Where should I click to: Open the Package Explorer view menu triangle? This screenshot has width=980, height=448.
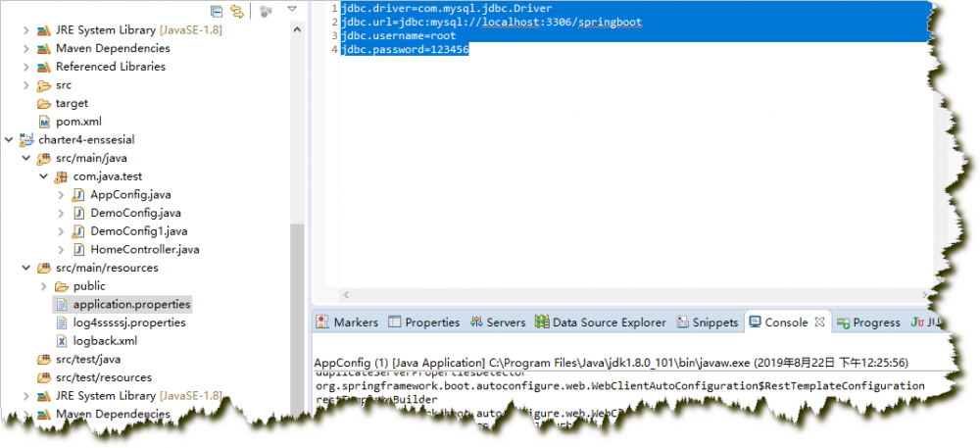pyautogui.click(x=292, y=9)
